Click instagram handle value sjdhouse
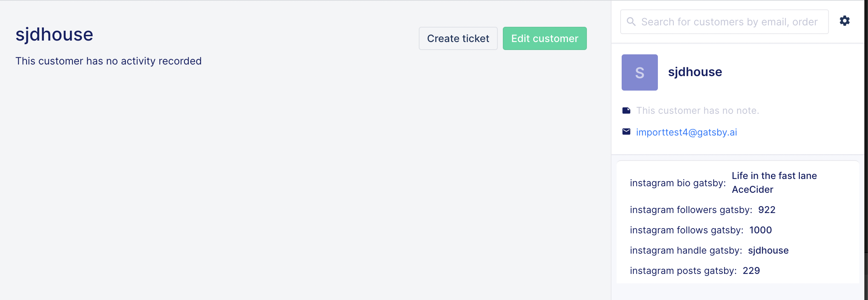Viewport: 868px width, 300px height. (768, 250)
